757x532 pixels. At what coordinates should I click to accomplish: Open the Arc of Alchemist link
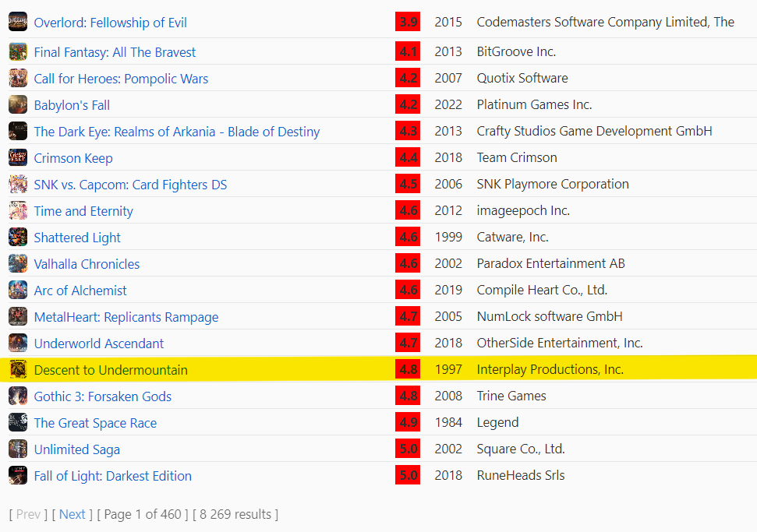(x=80, y=291)
